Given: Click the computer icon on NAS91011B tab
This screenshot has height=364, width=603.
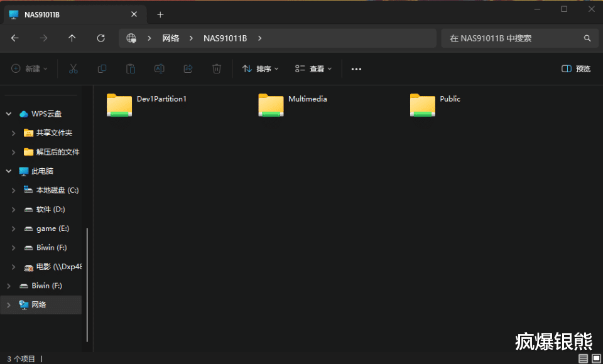Looking at the screenshot, I should pos(14,14).
